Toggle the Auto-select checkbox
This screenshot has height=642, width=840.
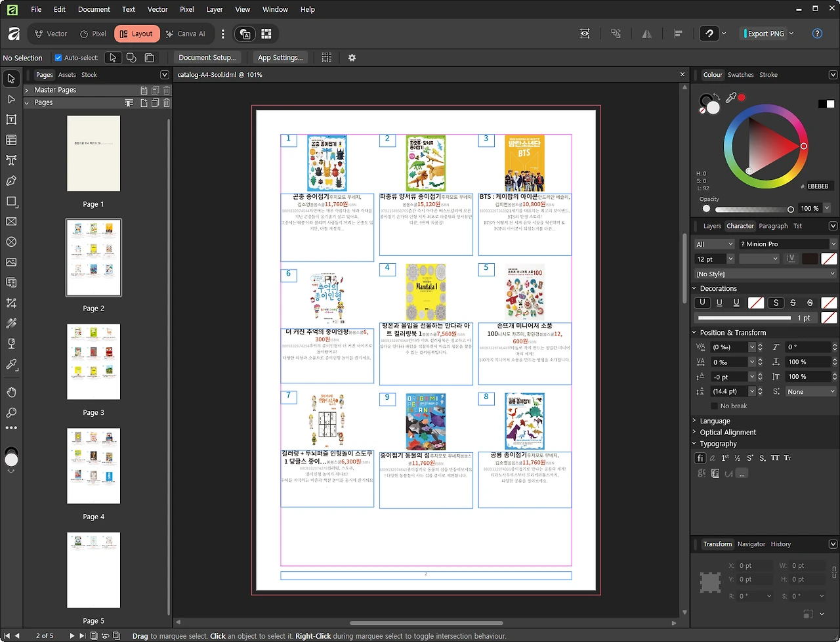click(x=58, y=58)
